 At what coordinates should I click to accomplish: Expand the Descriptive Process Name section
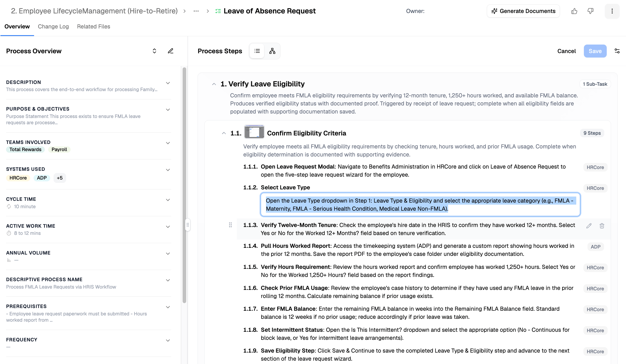[168, 280]
